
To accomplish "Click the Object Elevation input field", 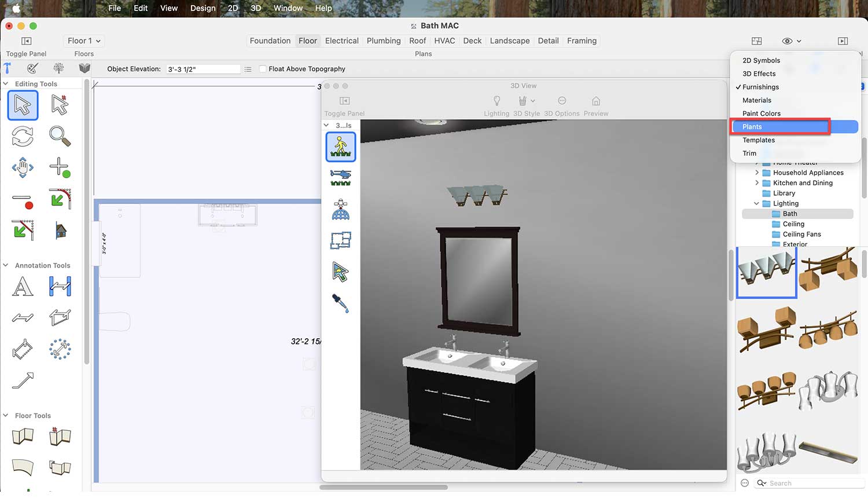I will pyautogui.click(x=203, y=69).
